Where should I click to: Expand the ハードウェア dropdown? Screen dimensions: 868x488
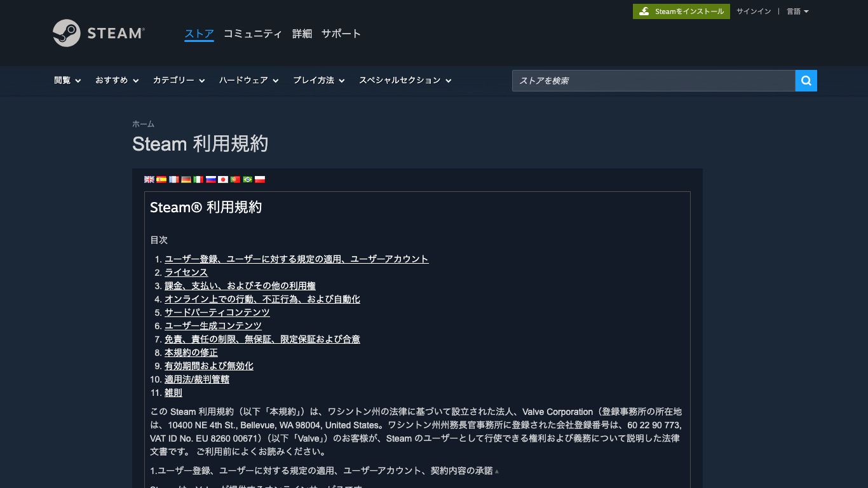pos(249,81)
